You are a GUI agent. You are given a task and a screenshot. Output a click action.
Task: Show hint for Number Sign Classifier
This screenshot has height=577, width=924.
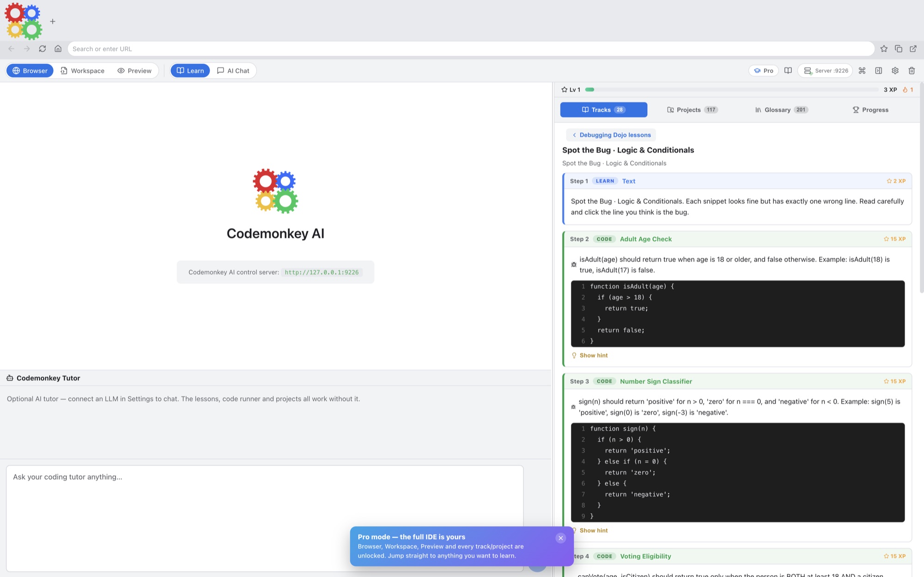tap(590, 530)
